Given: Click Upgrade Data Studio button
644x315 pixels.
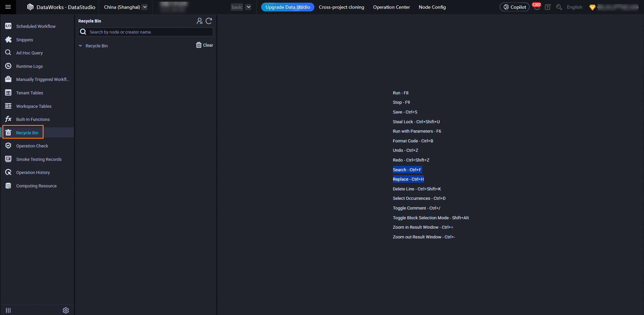Looking at the screenshot, I should pos(288,7).
